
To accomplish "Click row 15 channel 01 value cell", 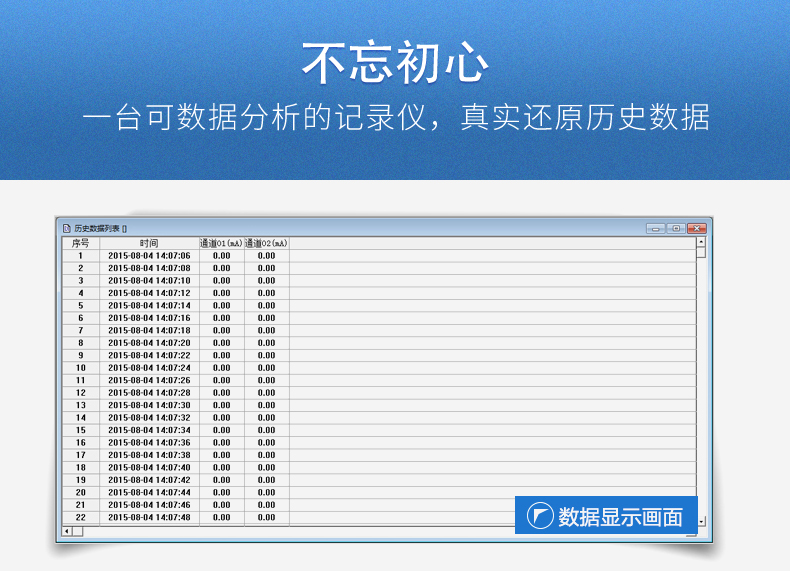I will (x=222, y=430).
